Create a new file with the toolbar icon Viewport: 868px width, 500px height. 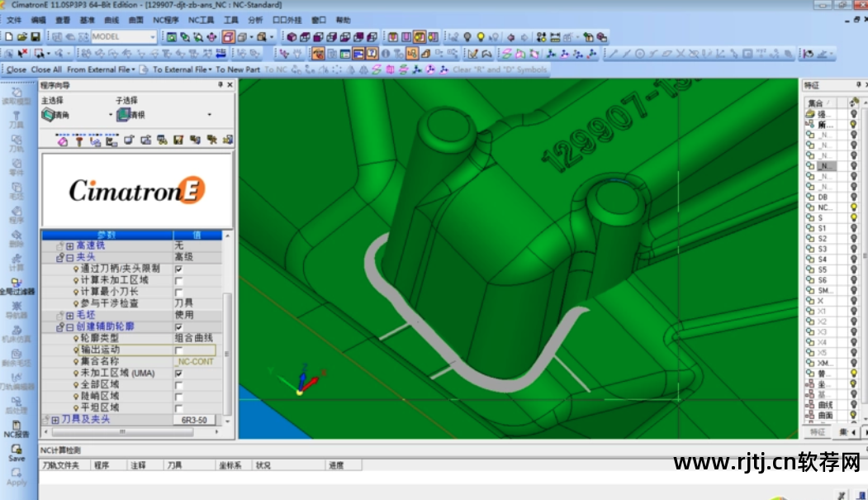[x=9, y=36]
